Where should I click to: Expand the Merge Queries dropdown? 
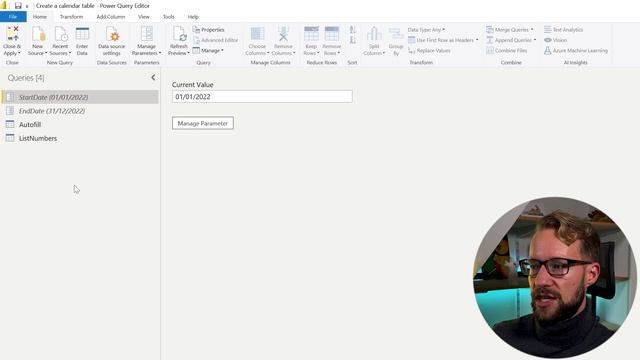[x=532, y=30]
